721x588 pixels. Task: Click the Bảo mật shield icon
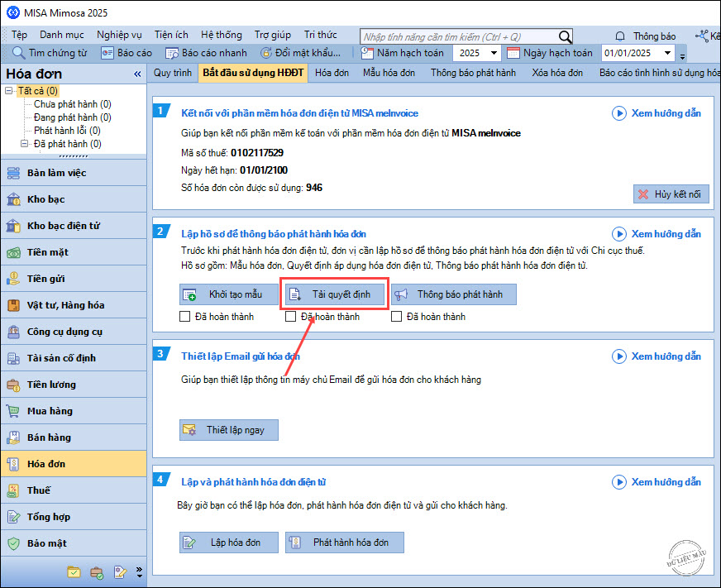click(x=13, y=543)
